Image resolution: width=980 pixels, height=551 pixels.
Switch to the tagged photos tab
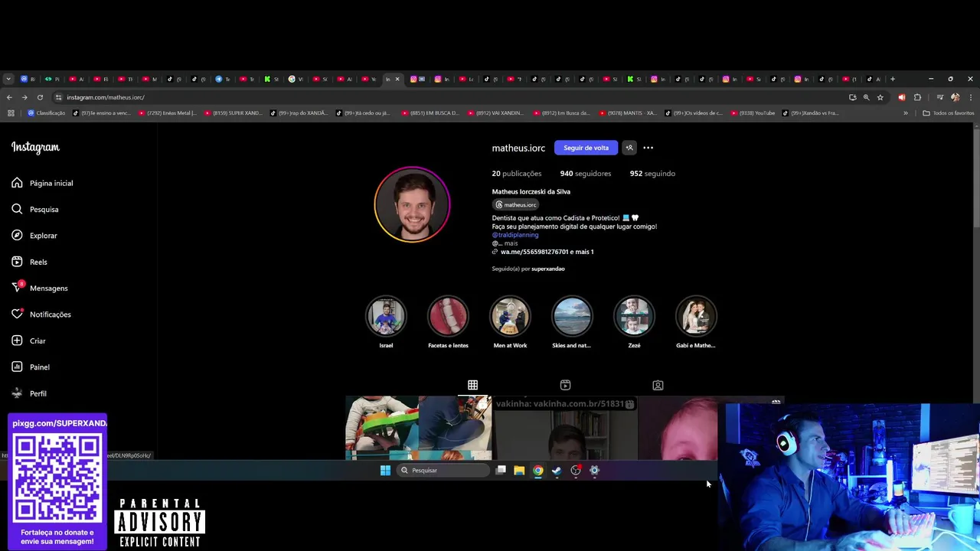pos(658,385)
